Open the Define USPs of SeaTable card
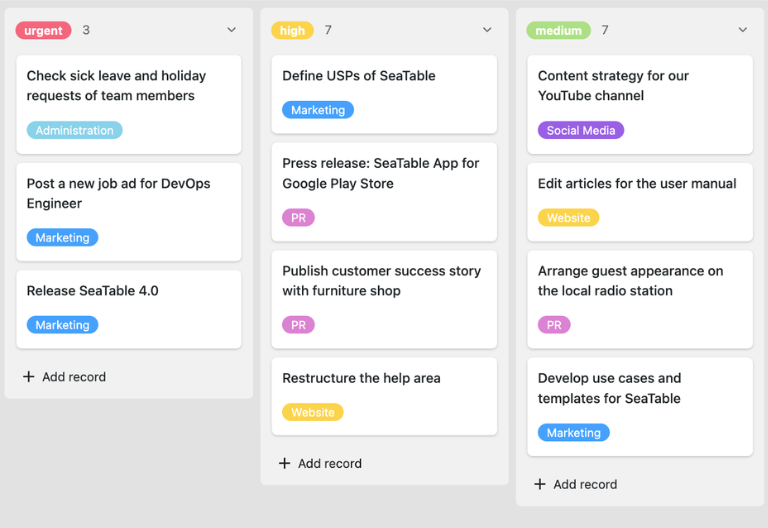The width and height of the screenshot is (768, 528). tap(384, 94)
